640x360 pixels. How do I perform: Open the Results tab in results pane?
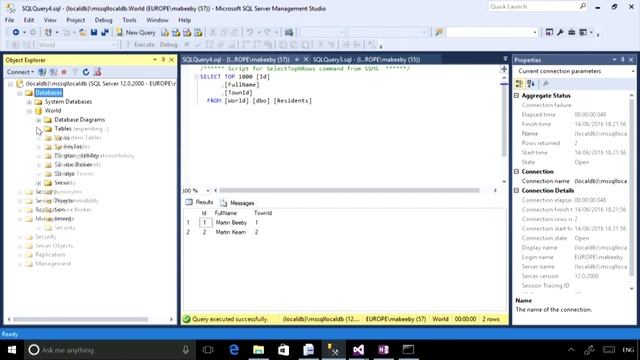pos(200,202)
